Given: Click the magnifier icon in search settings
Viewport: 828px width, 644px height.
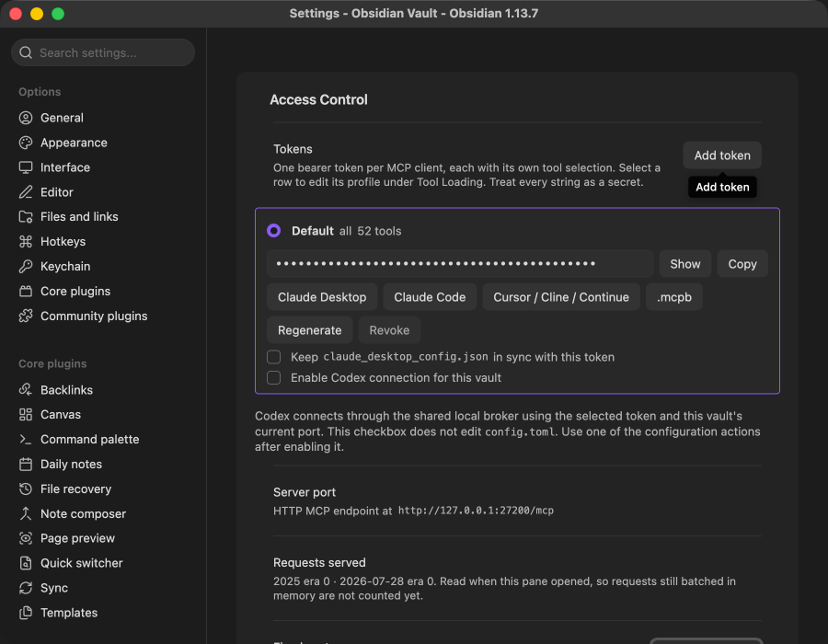Looking at the screenshot, I should click(26, 52).
